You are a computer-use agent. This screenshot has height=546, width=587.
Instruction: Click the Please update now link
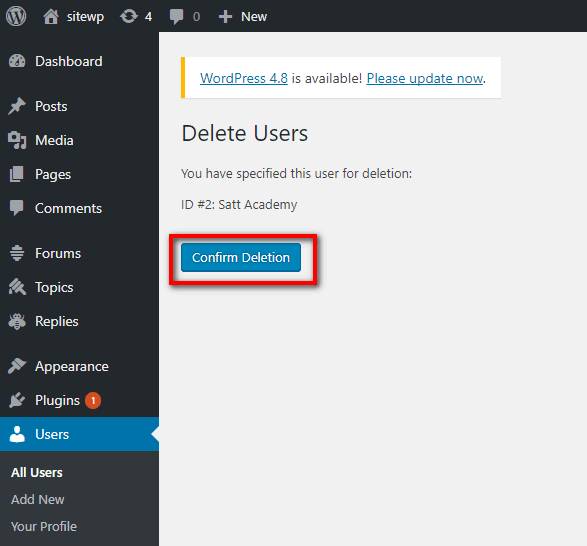click(x=425, y=78)
